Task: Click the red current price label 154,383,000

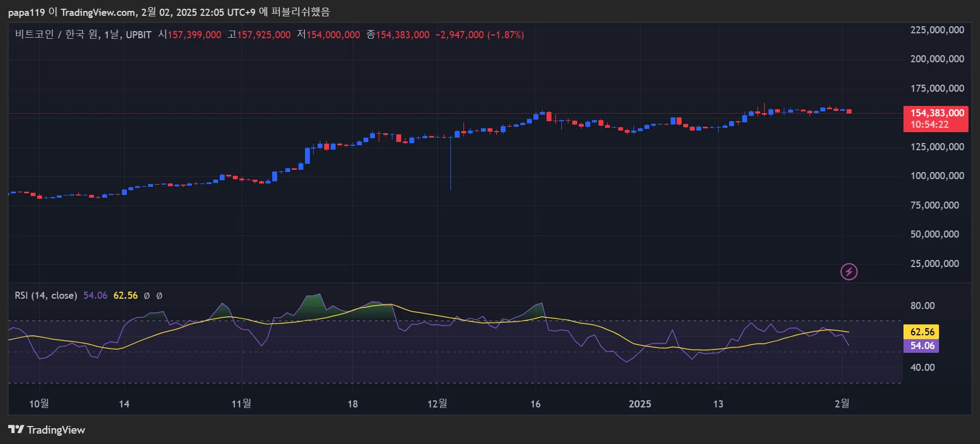Action: click(935, 114)
